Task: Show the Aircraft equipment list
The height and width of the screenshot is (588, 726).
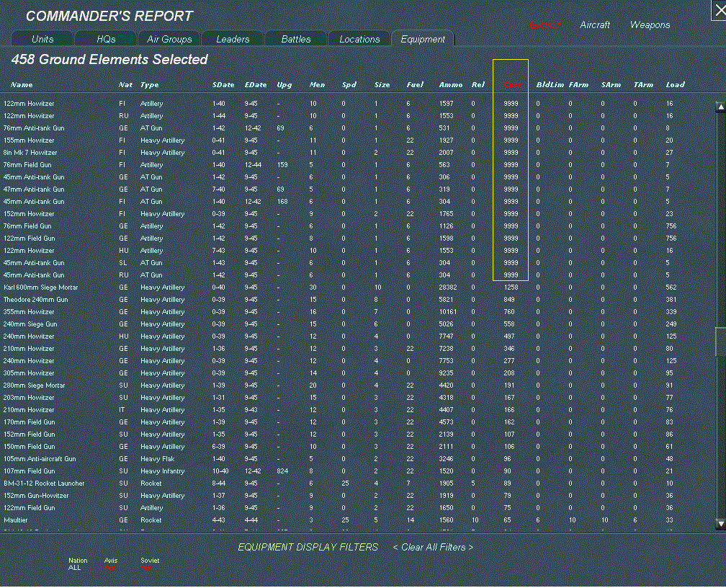Action: [x=595, y=25]
